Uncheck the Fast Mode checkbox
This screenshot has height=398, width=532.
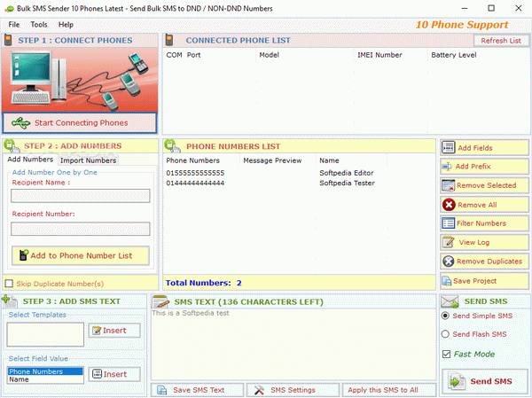(446, 355)
